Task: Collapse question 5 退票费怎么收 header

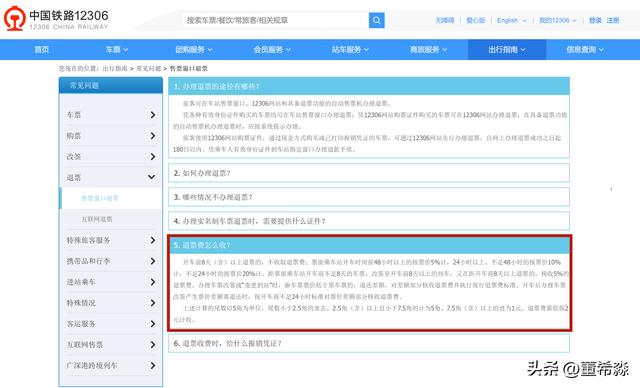Action: [369, 245]
